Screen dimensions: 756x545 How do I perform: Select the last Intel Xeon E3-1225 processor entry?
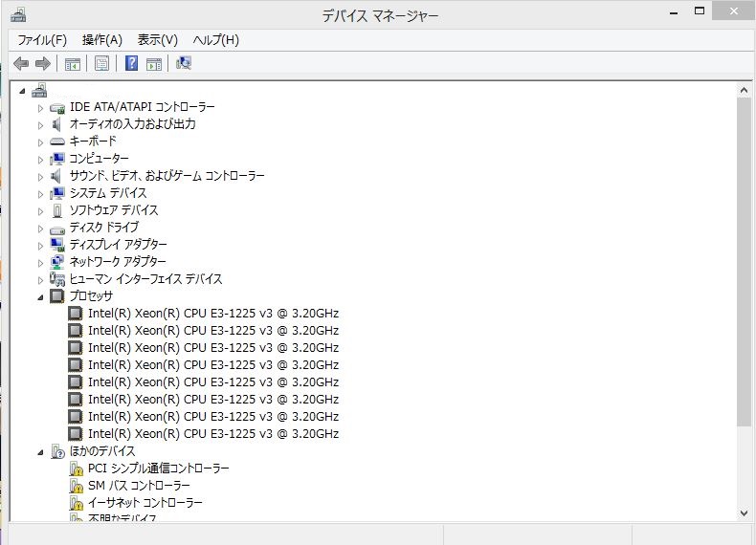[x=213, y=434]
